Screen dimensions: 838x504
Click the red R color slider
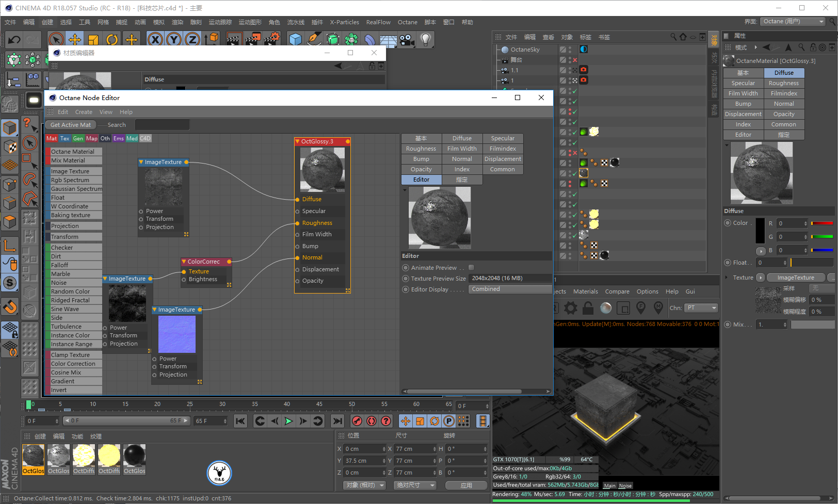tap(822, 223)
